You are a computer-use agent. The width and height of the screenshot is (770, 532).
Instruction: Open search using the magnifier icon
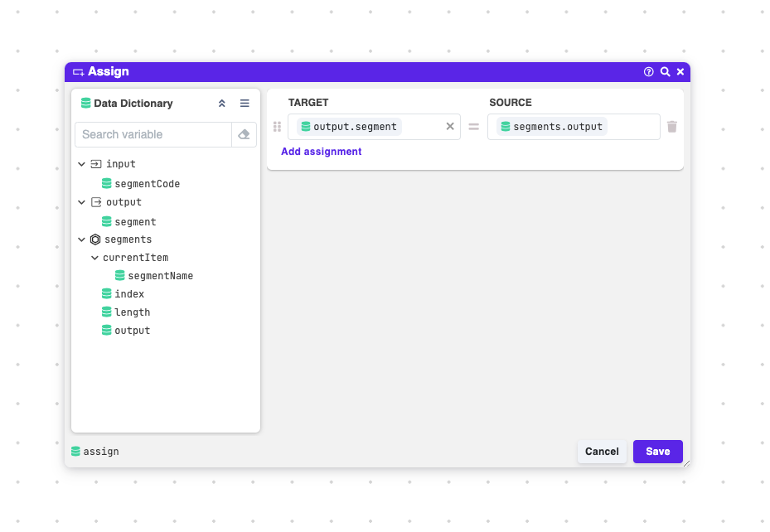coord(665,72)
